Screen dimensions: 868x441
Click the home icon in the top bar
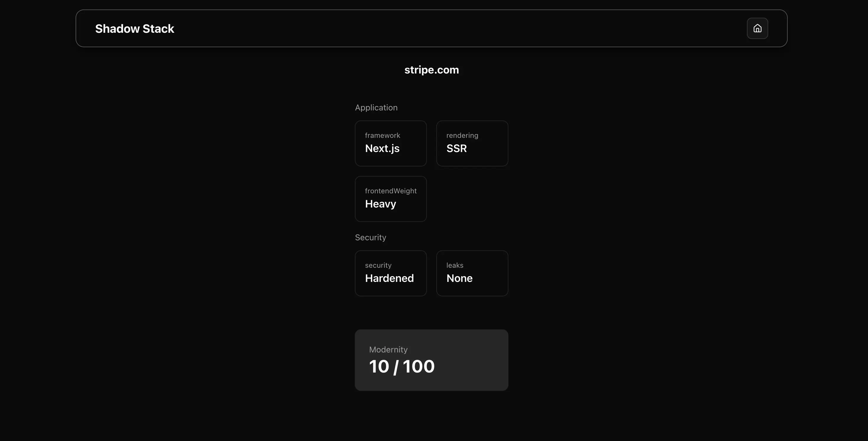tap(757, 28)
